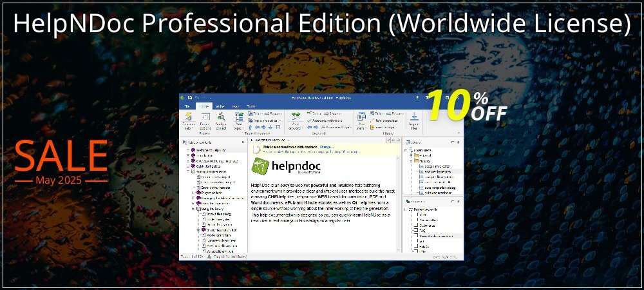Pin the Library panel
644x290 pixels.
[x=459, y=142]
